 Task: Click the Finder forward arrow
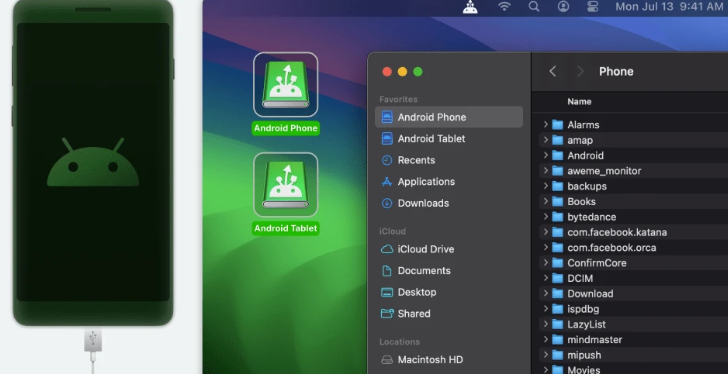point(580,71)
